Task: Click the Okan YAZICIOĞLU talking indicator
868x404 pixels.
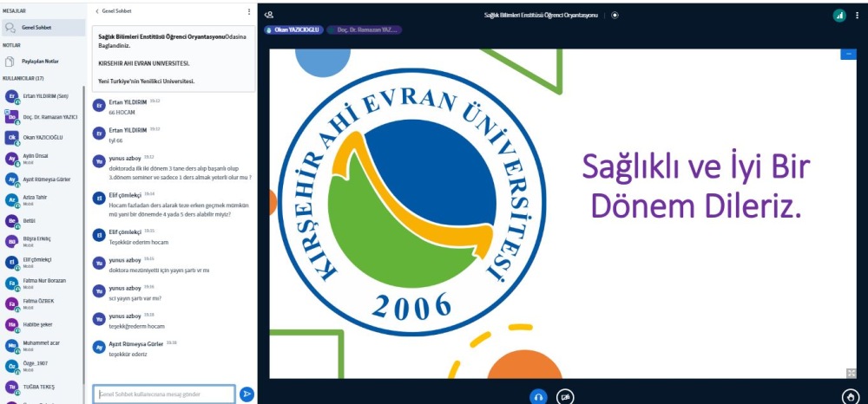Action: [294, 29]
